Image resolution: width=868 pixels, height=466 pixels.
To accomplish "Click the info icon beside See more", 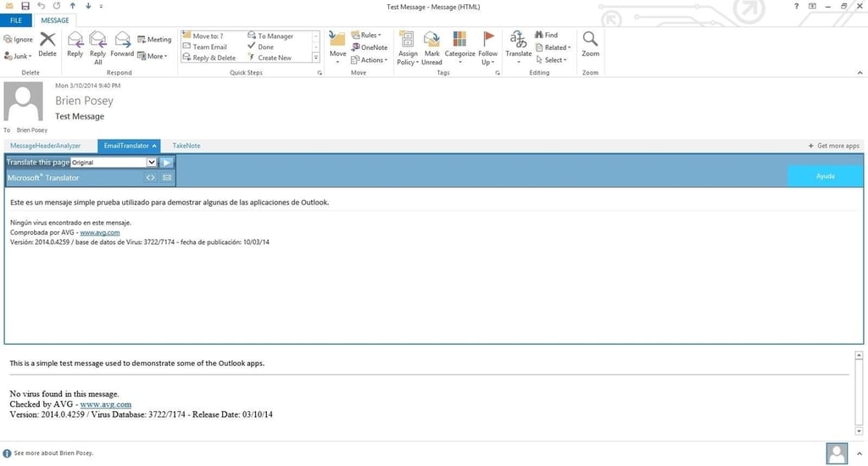I will click(7, 453).
